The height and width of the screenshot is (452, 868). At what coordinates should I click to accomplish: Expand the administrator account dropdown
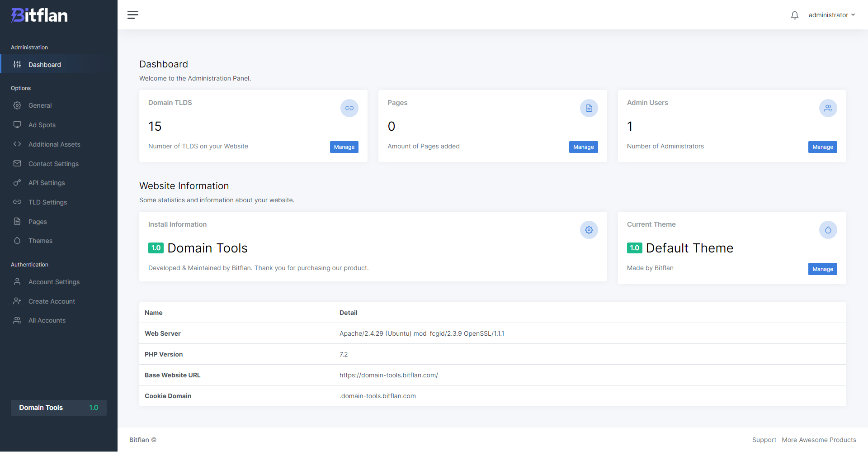tap(831, 15)
